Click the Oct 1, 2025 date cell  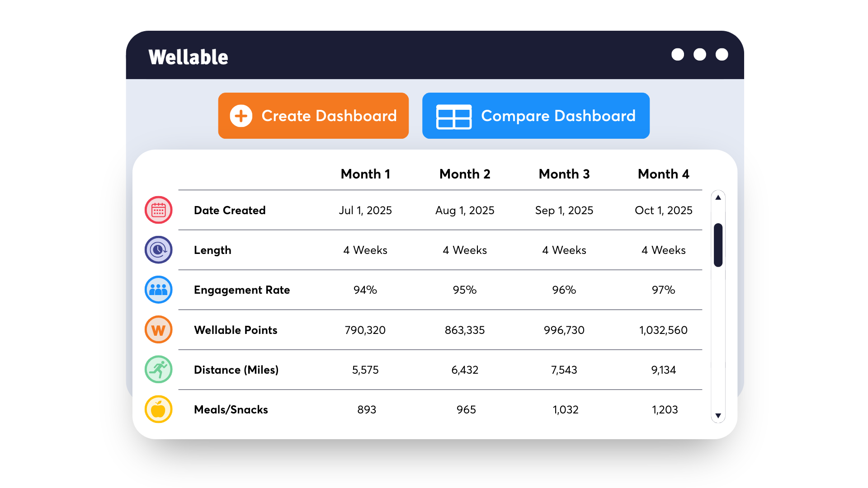664,210
